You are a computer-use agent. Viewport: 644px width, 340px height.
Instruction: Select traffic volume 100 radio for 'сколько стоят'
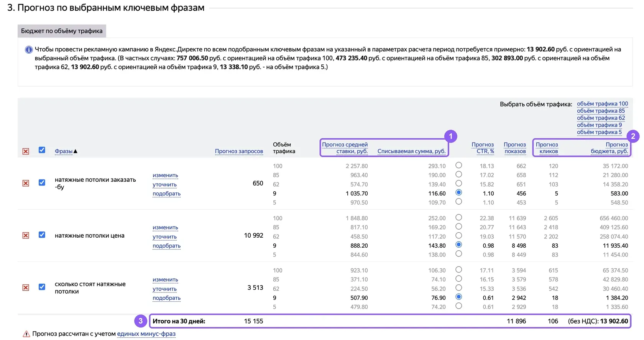[x=458, y=269]
